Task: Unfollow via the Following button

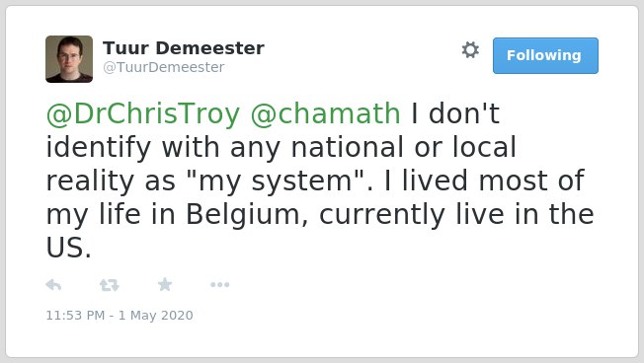Action: point(545,56)
